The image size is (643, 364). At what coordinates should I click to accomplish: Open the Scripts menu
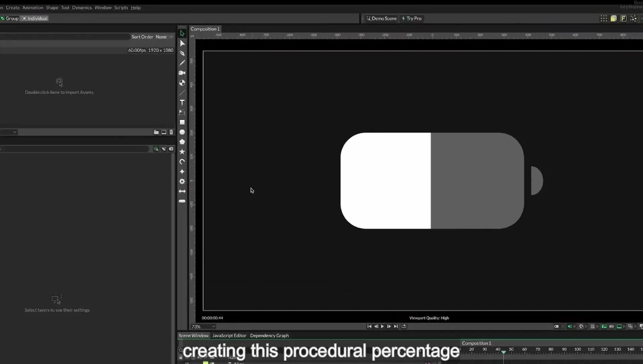(x=121, y=8)
